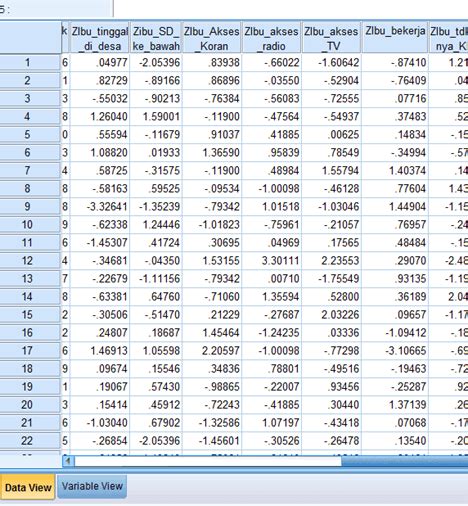This screenshot has width=468, height=506.
Task: Click cell value .93456 in row 19
Action: coord(331,387)
